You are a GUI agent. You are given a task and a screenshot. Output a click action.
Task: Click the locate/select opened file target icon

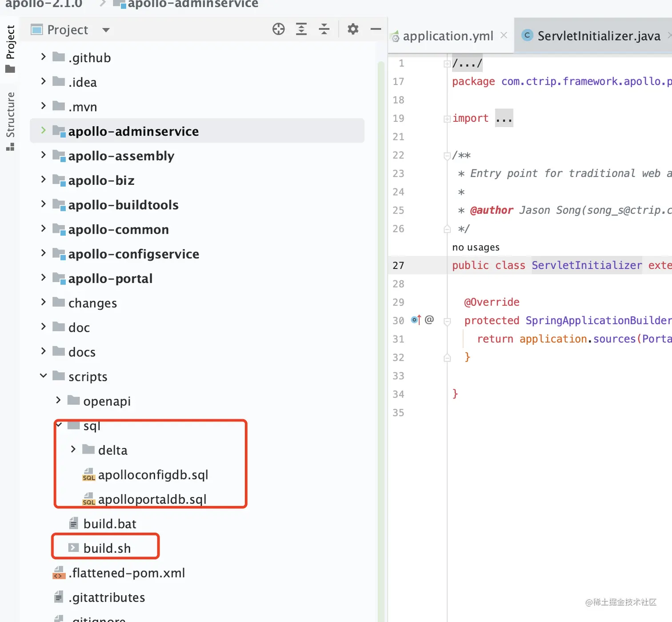click(279, 29)
